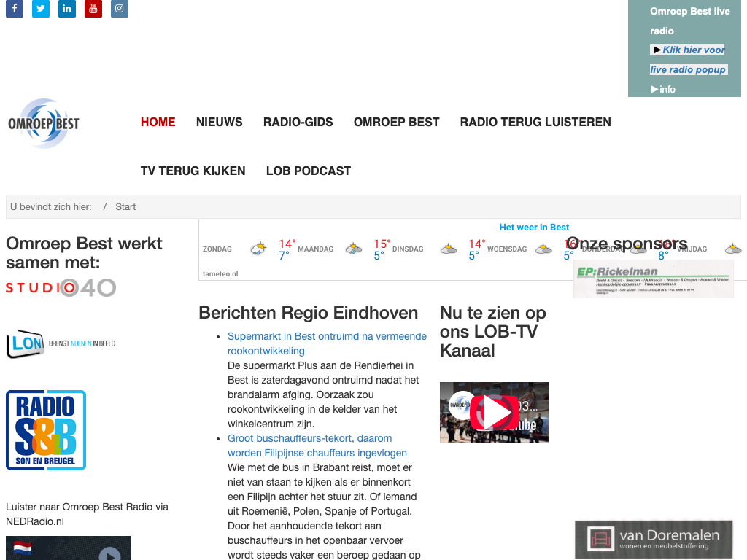Image resolution: width=747 pixels, height=560 pixels.
Task: Open the LOB PODCAST menu item
Action: click(308, 171)
